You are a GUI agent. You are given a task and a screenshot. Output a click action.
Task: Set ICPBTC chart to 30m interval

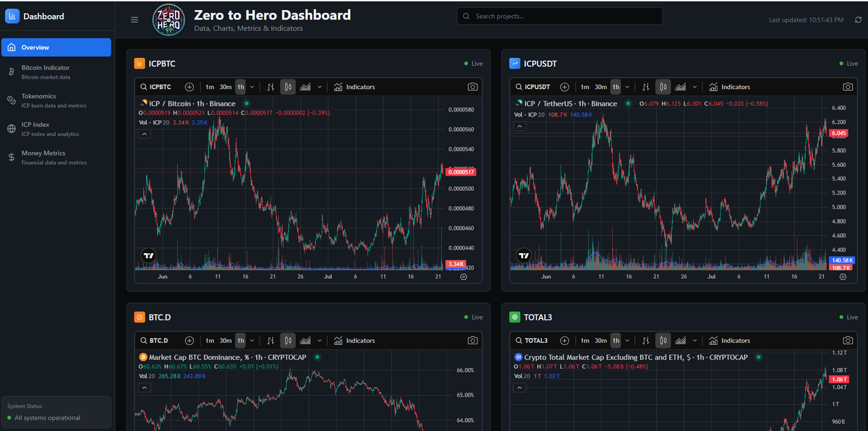[x=226, y=87]
